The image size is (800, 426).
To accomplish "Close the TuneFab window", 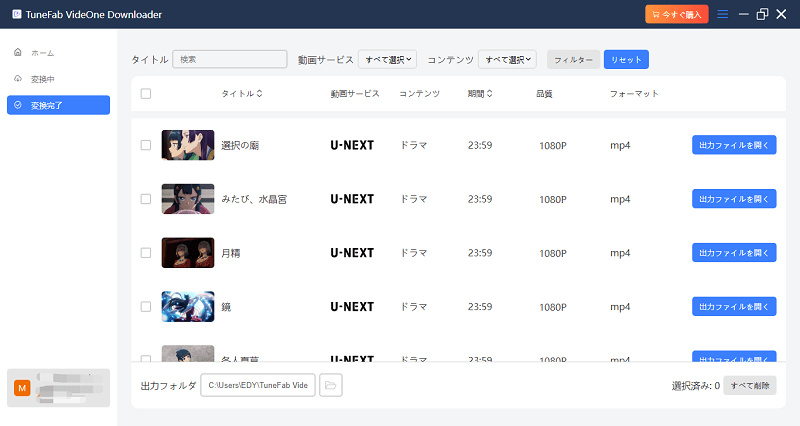I will [x=781, y=14].
